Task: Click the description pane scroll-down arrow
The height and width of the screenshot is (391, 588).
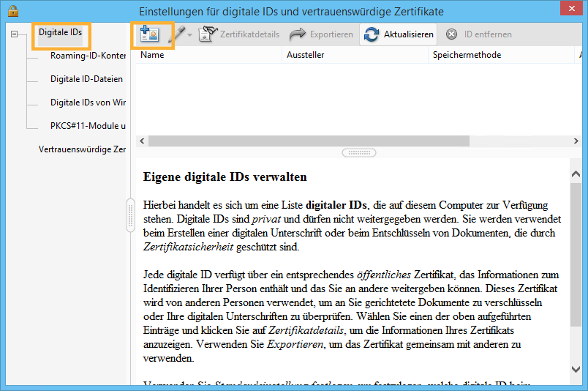Action: click(576, 369)
